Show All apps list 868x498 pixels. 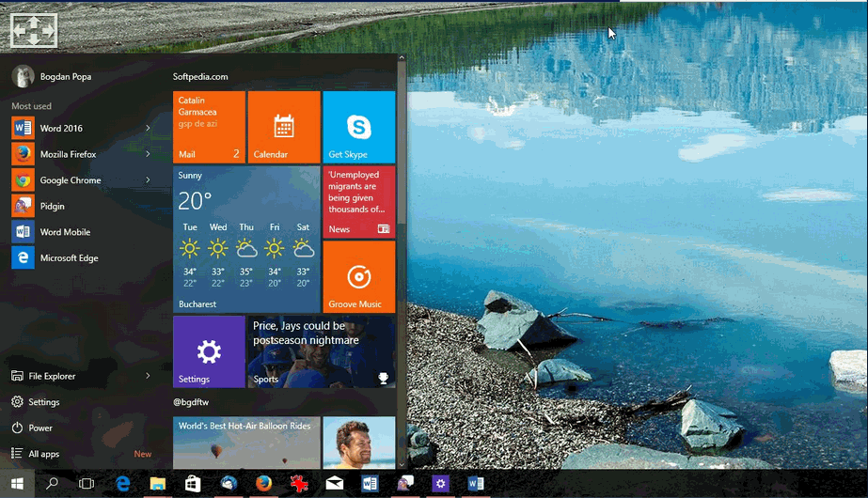(36, 454)
